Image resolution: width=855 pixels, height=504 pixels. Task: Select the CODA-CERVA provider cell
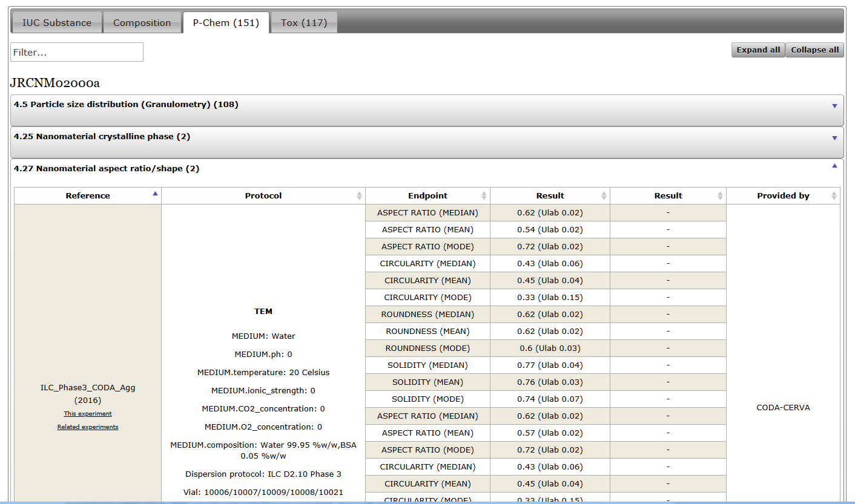(783, 407)
